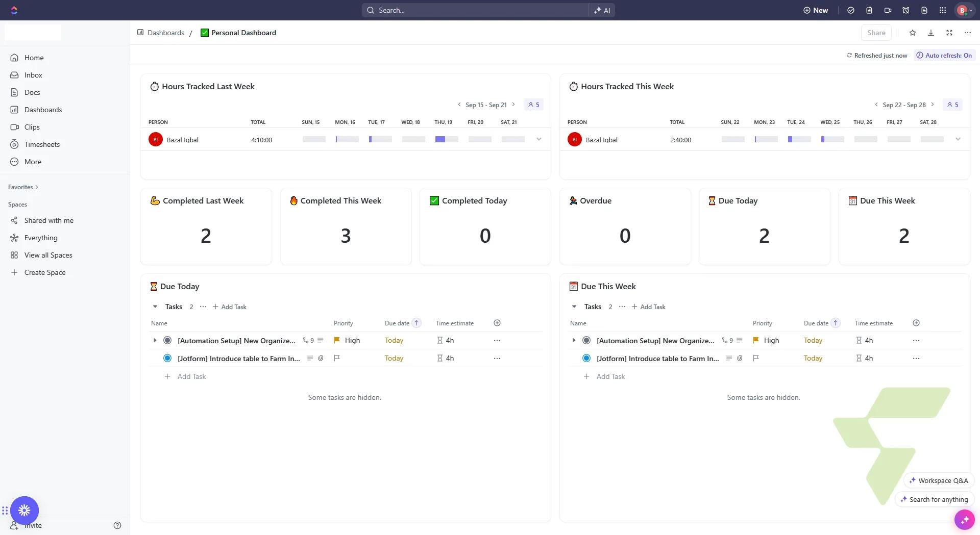This screenshot has width=980, height=535.
Task: Click Add Task beside Tasks in Due Today
Action: pyautogui.click(x=230, y=307)
